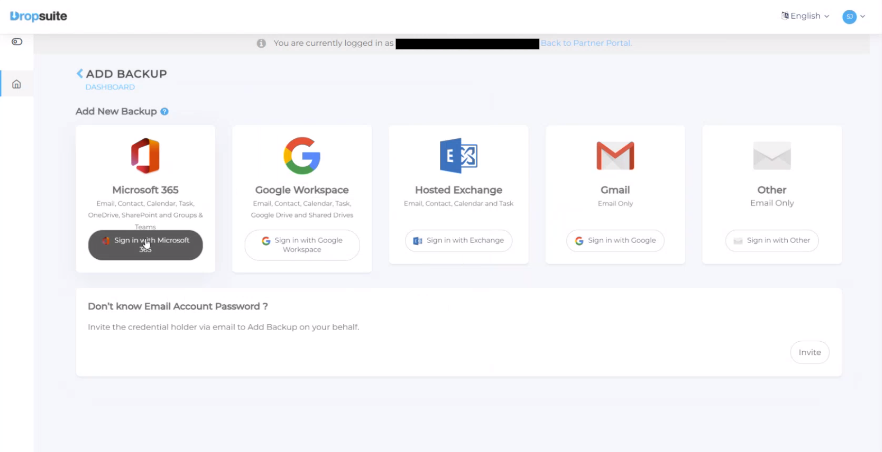Image resolution: width=882 pixels, height=452 pixels.
Task: Go to the DASHBOARD breadcrumb link
Action: click(110, 87)
